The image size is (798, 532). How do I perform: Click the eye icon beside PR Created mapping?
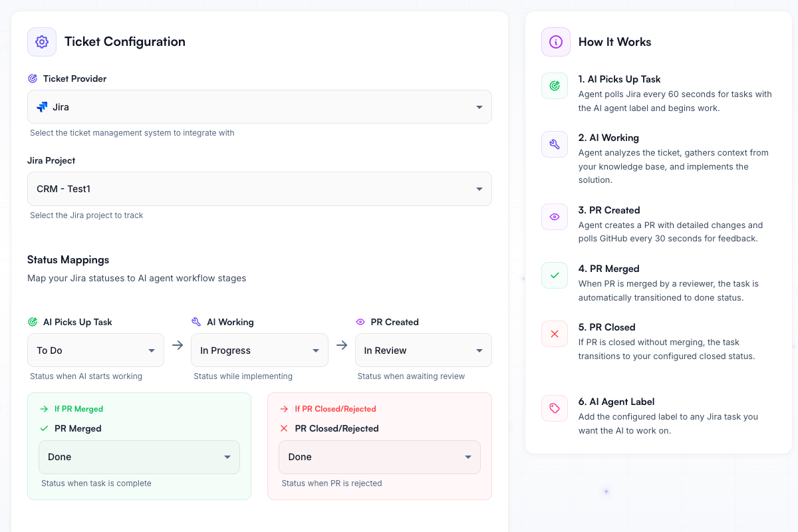coord(360,322)
